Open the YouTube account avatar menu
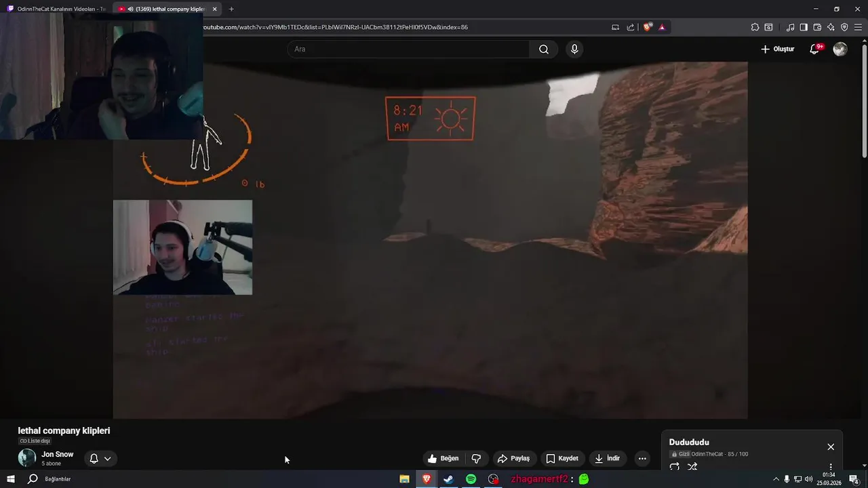The image size is (868, 488). click(x=840, y=49)
